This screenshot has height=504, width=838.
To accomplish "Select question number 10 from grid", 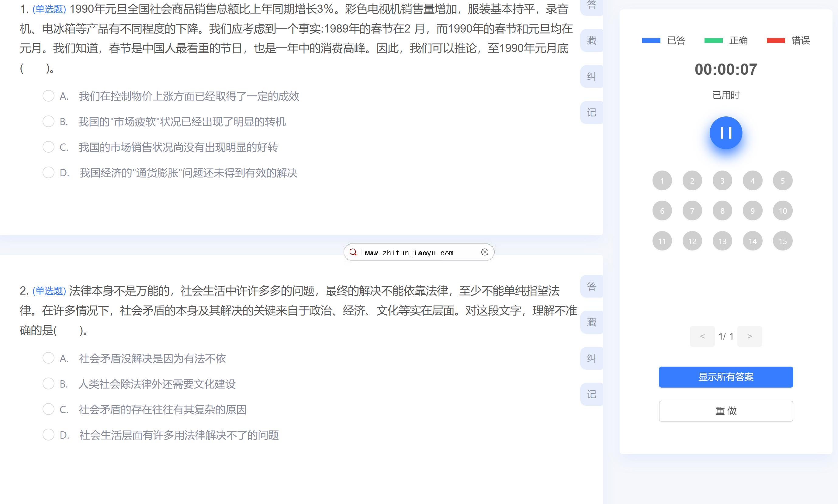I will point(783,211).
